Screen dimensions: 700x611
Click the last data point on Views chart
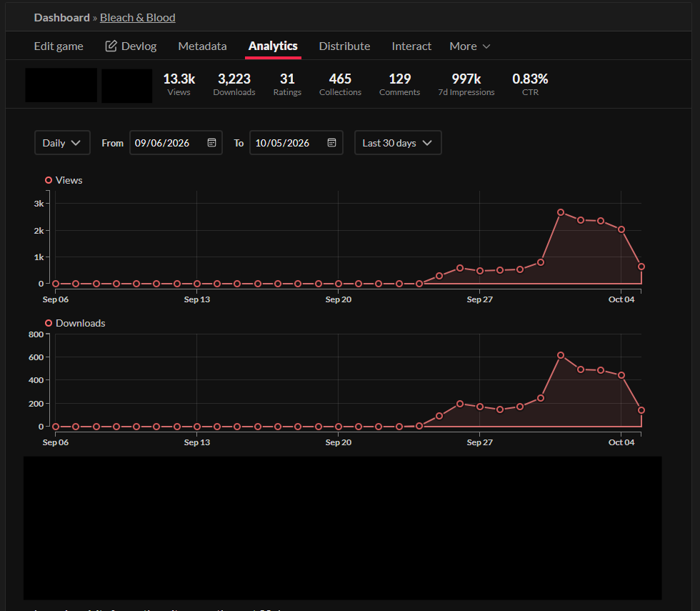641,267
